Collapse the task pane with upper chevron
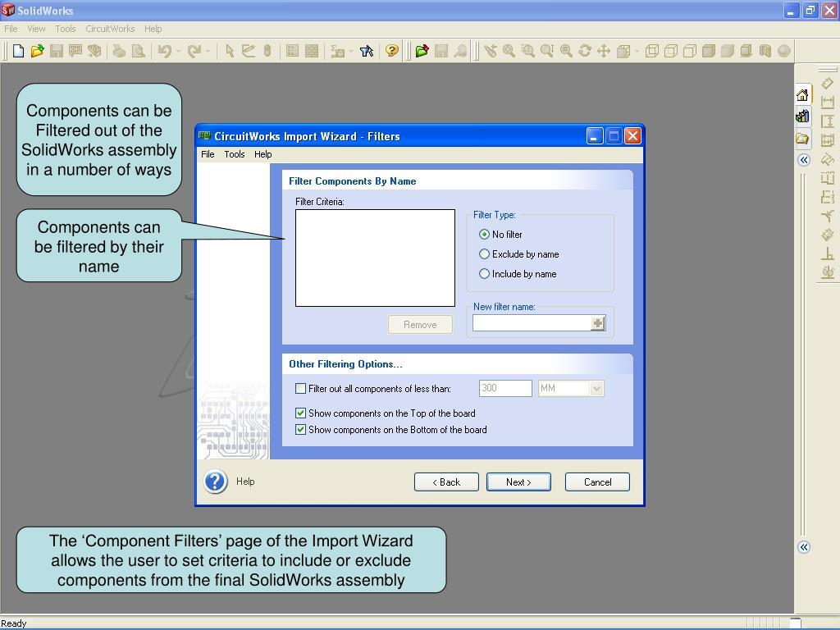This screenshot has width=840, height=630. pos(804,160)
